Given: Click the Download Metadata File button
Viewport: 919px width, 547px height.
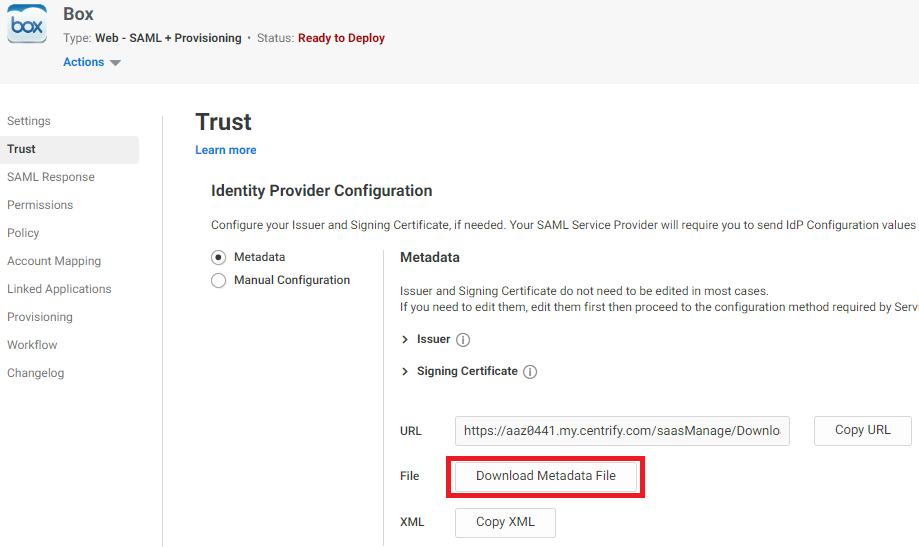Looking at the screenshot, I should point(546,476).
